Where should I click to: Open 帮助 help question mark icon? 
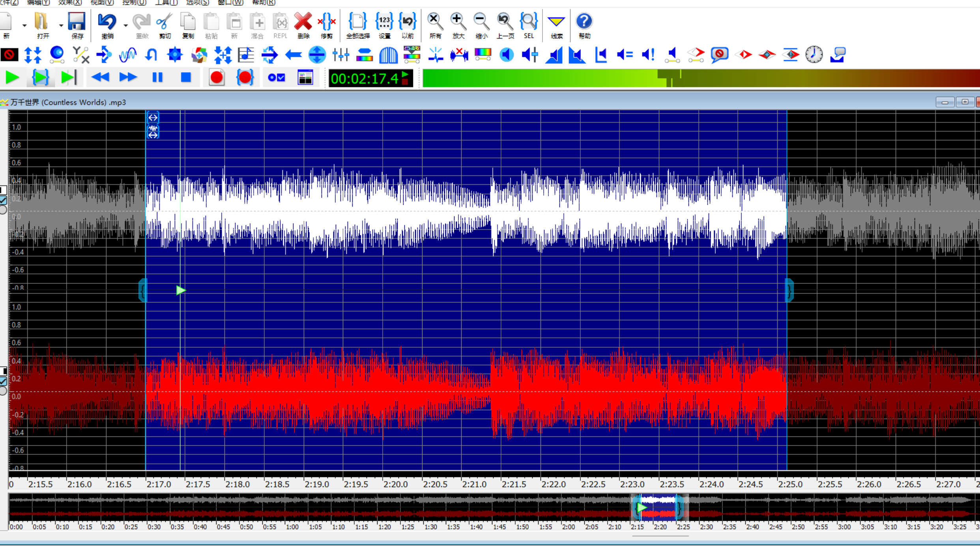(584, 25)
